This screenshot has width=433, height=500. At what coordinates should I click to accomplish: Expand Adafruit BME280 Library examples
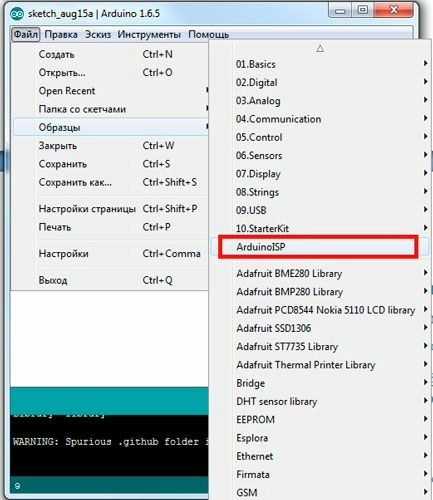[x=320, y=274]
